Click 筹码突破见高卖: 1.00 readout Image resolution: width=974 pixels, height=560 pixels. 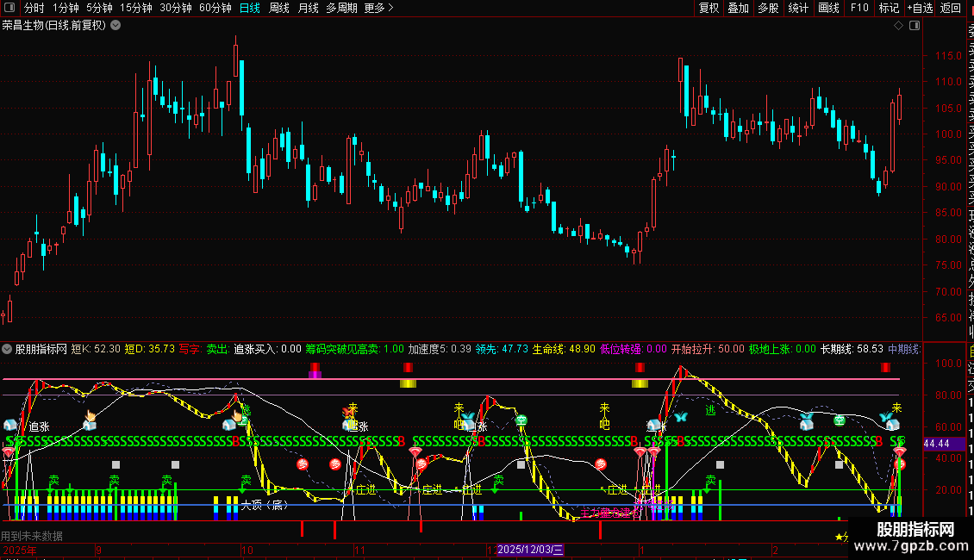pyautogui.click(x=354, y=349)
